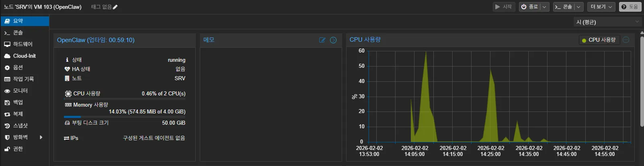Click the 부팅 디스크 크기 disk icon
The width and height of the screenshot is (644, 166).
pos(67,123)
